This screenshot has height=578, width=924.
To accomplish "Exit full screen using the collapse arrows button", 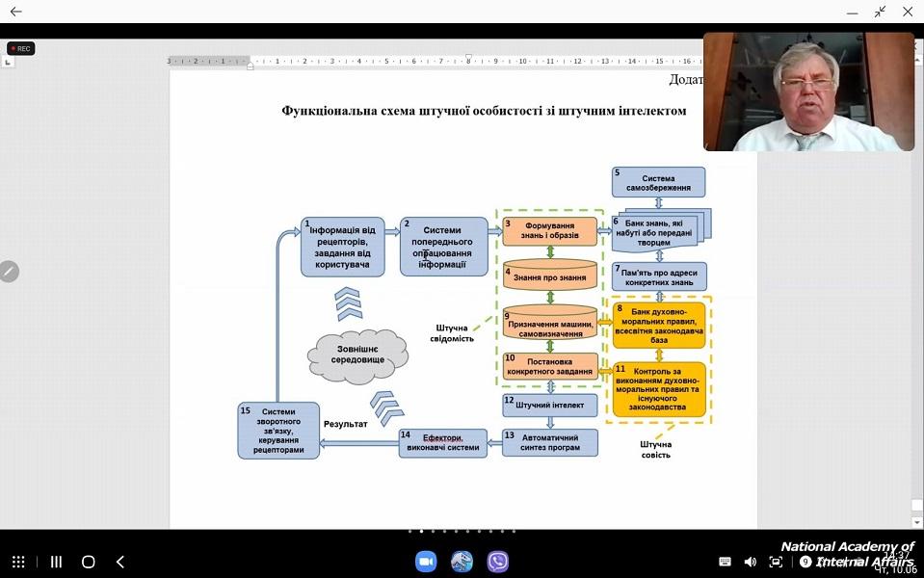I will point(880,12).
